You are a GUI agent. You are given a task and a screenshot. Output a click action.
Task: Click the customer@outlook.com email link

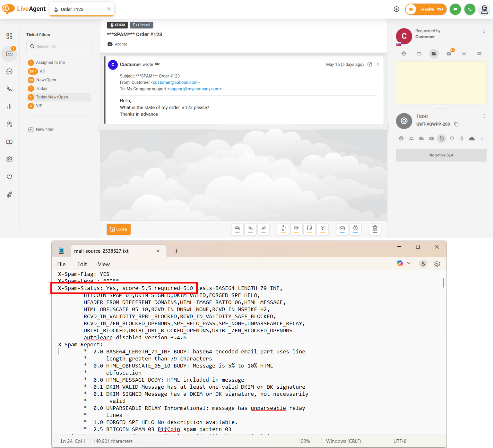(x=175, y=82)
